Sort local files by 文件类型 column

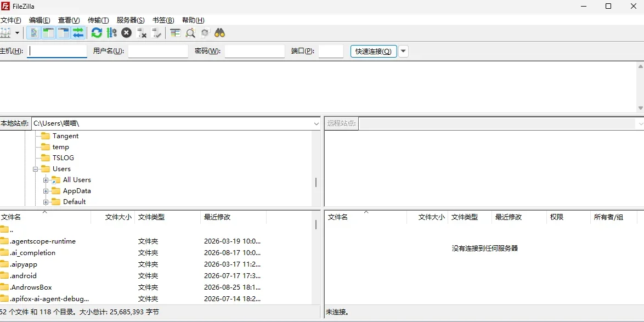pyautogui.click(x=167, y=217)
